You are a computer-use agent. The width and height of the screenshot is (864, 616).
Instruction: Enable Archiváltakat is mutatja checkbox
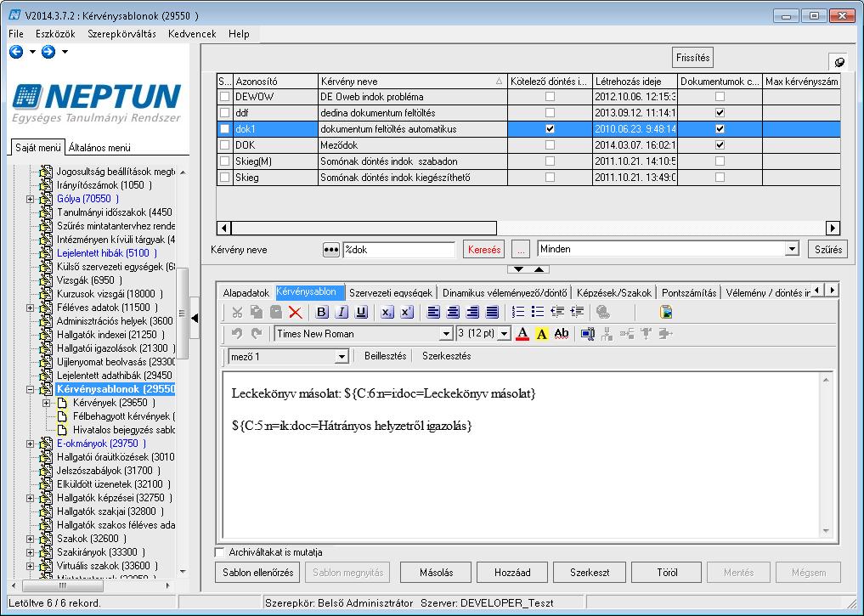(x=220, y=552)
